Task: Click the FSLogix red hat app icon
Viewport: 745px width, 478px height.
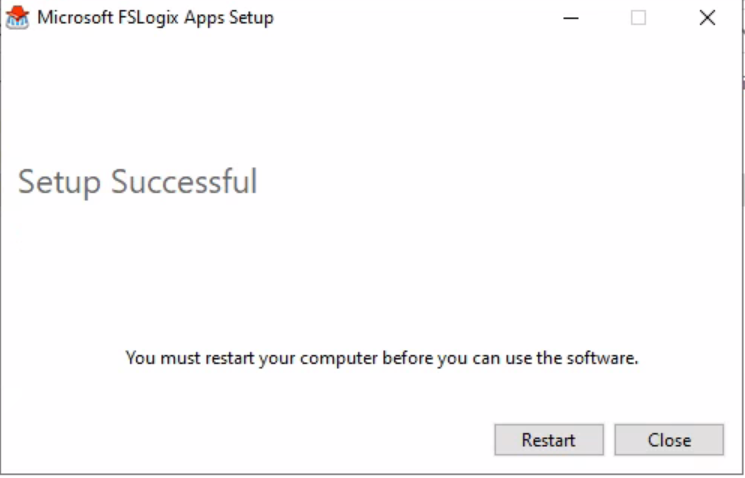Action: tap(18, 18)
